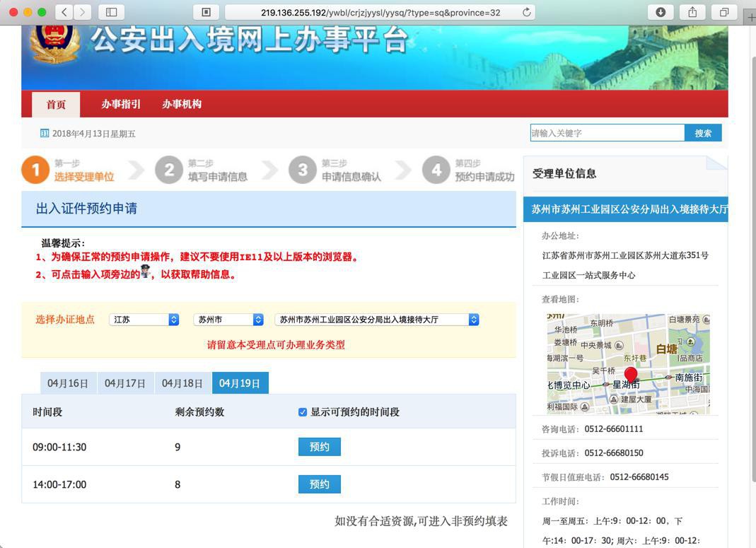756x548 pixels.
Task: Click the 搜索 button
Action: [x=703, y=133]
